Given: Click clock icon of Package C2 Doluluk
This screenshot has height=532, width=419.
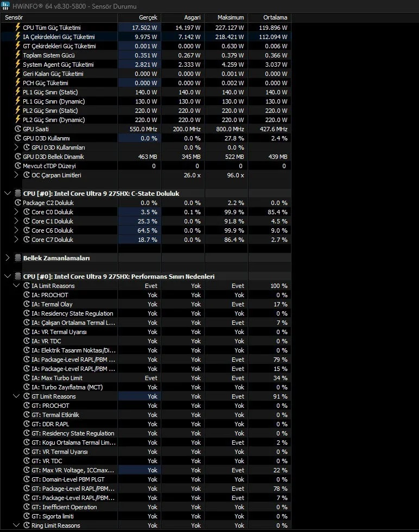Looking at the screenshot, I should [18, 203].
